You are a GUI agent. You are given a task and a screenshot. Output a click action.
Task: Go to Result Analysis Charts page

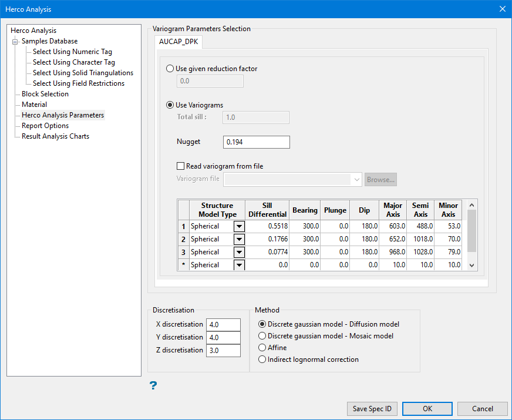(55, 136)
